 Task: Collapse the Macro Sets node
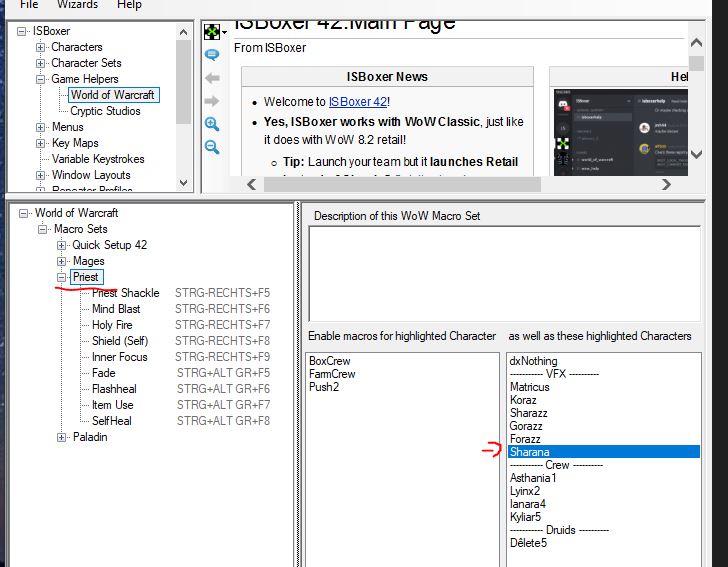(42, 229)
